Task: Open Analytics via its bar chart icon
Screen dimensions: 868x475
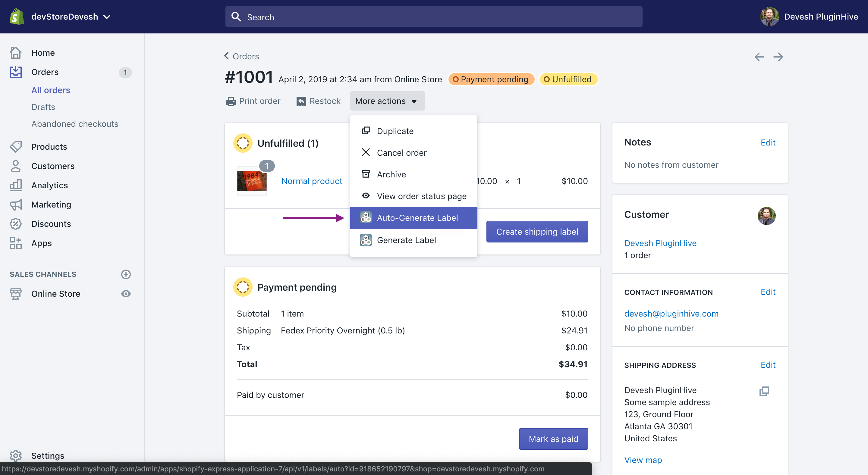Action: 16,185
